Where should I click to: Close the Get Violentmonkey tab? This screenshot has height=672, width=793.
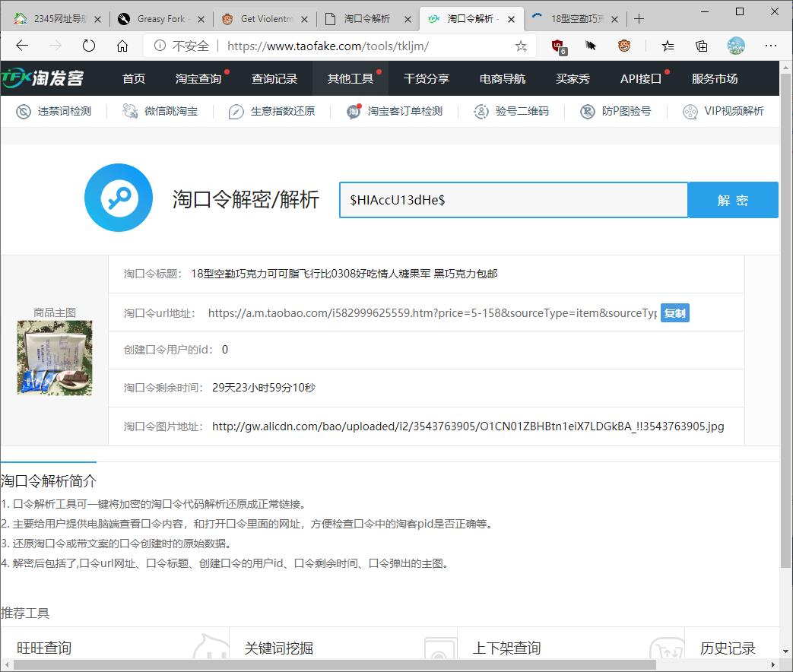pos(304,19)
